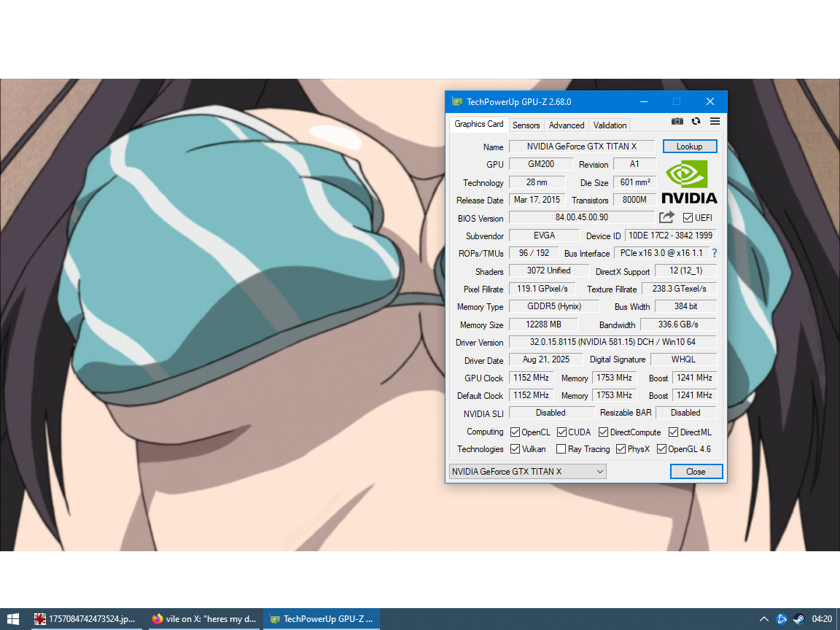This screenshot has height=630, width=840.
Task: Toggle the OpenGL 4.6 checkbox
Action: pyautogui.click(x=661, y=449)
